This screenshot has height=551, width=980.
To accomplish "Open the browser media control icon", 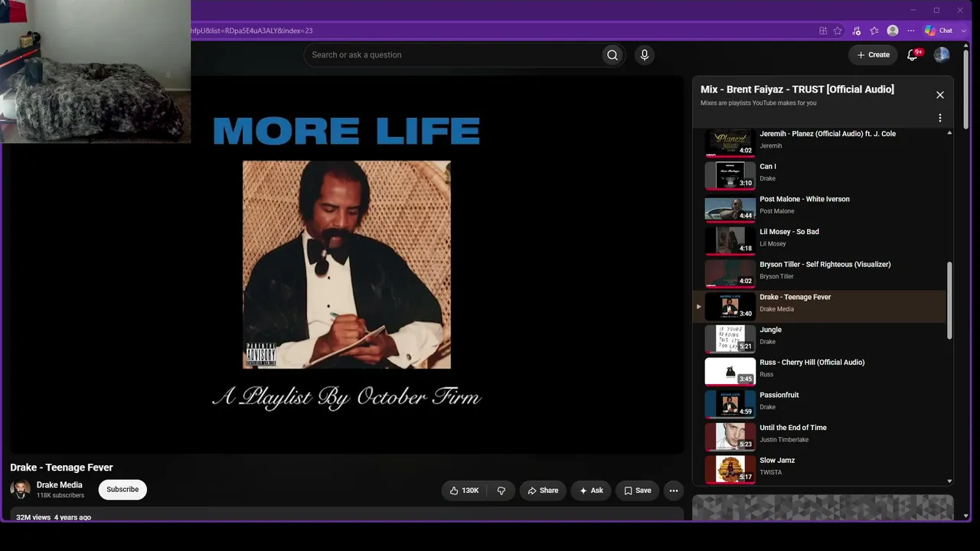I will click(x=856, y=31).
